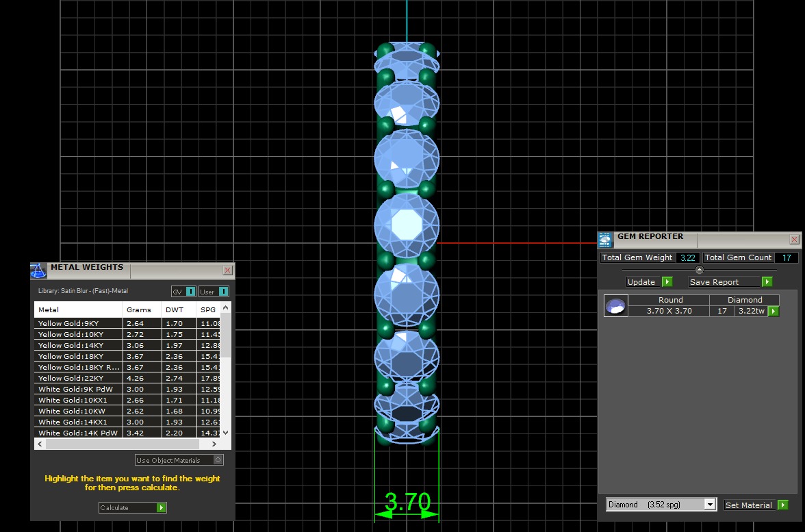Click Set Material button
The height and width of the screenshot is (532, 805).
749,505
